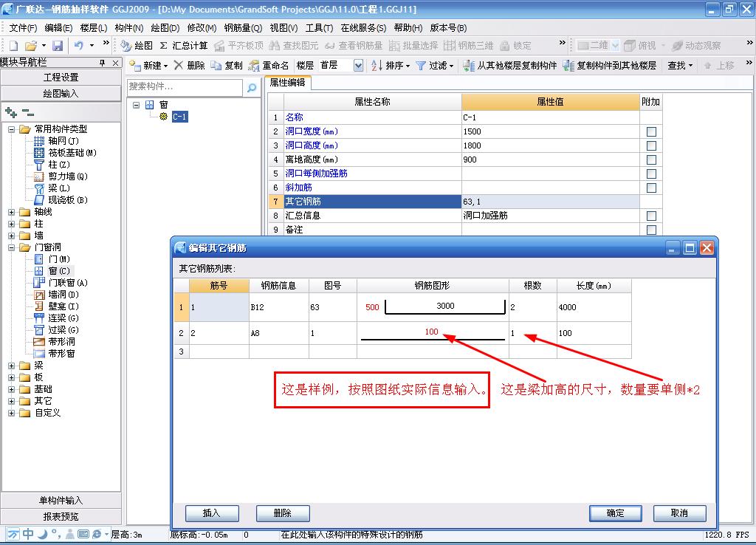Select 墙洞(D) under 门窗洞
The height and width of the screenshot is (545, 756).
(x=63, y=295)
